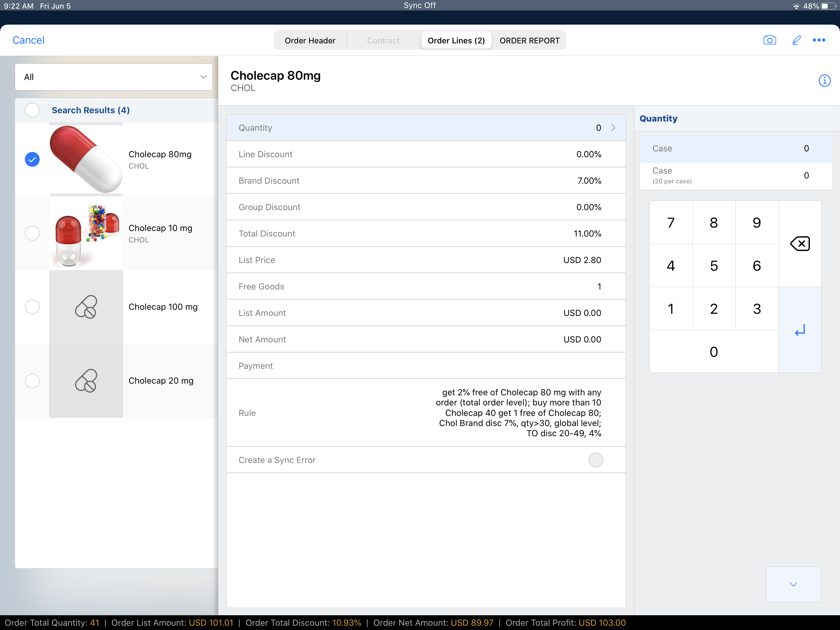Open the camera icon in top bar
This screenshot has width=840, height=630.
[x=769, y=40]
